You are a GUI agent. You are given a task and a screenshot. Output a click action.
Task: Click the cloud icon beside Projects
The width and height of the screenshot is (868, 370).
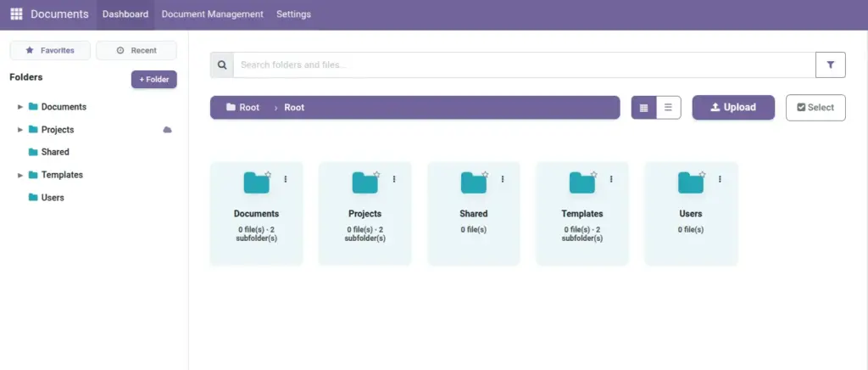coord(167,130)
